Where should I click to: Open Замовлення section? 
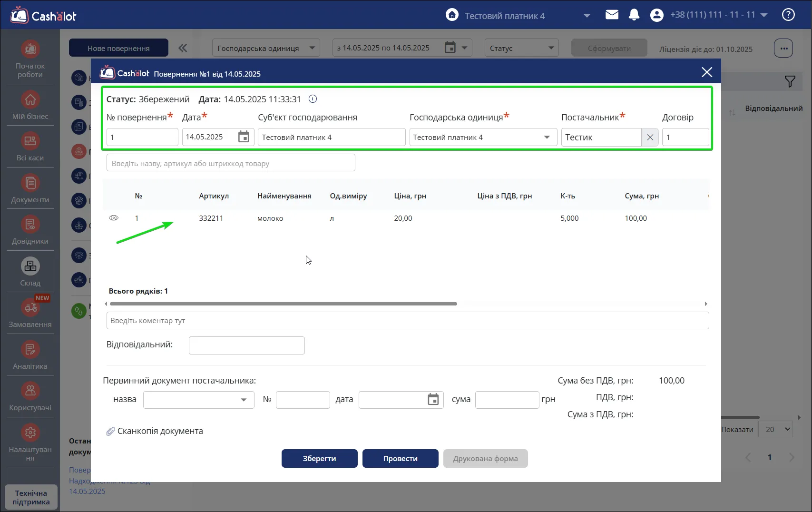[x=30, y=313]
